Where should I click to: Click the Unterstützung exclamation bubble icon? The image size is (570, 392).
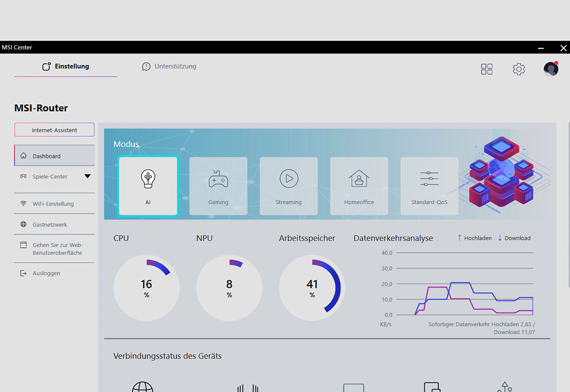(x=146, y=67)
